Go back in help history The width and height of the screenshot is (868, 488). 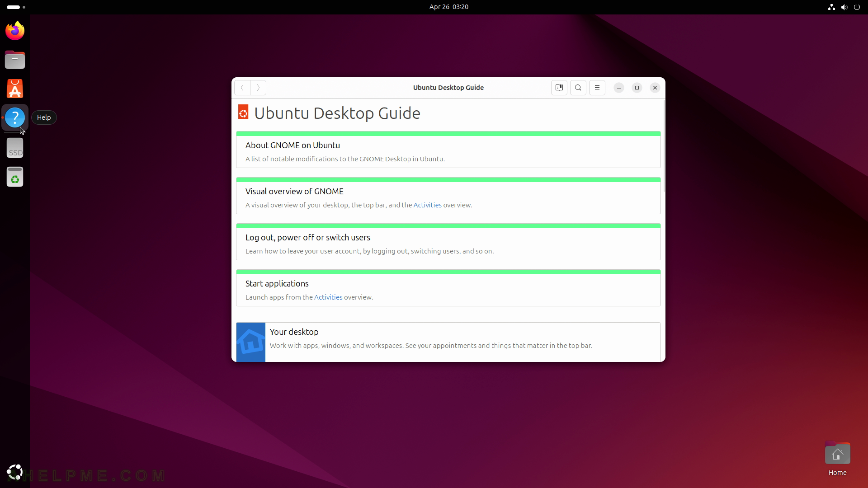242,88
